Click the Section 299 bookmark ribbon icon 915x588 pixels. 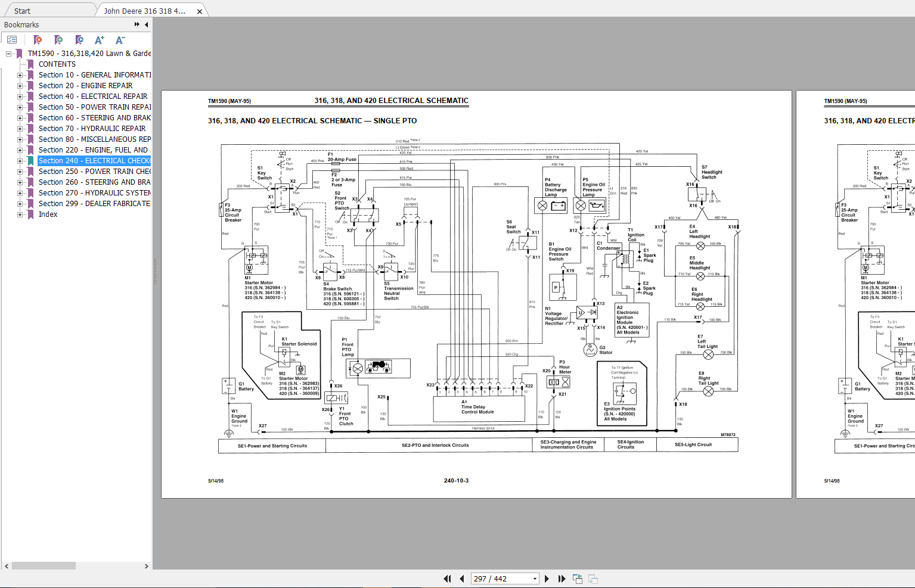pyautogui.click(x=30, y=204)
